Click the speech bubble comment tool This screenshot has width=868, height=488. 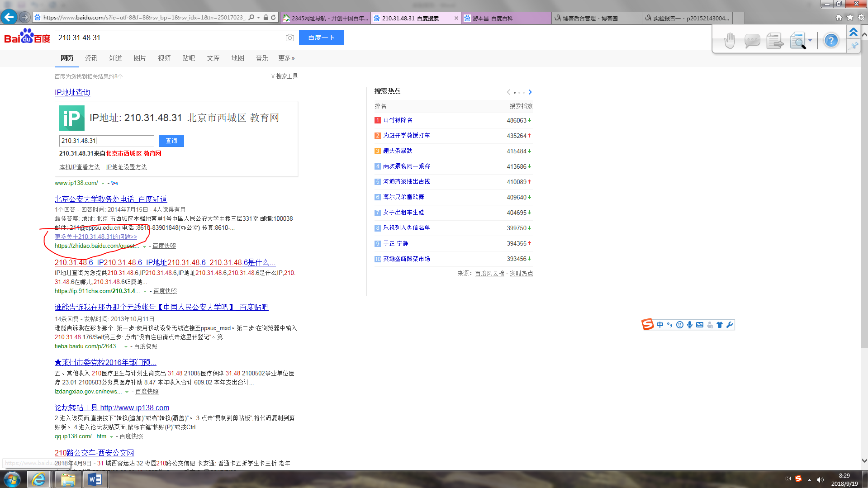click(x=752, y=41)
